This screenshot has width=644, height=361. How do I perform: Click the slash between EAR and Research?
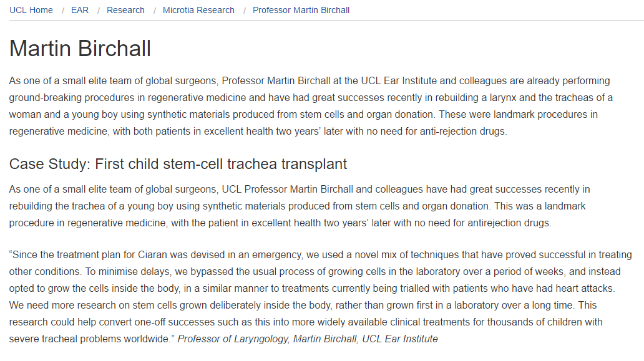[98, 10]
